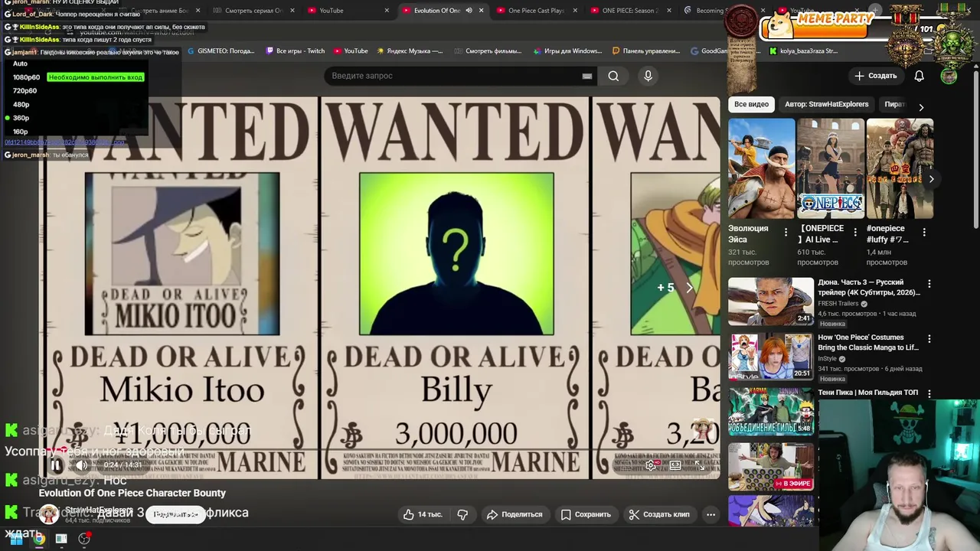This screenshot has width=980, height=551.
Task: Open the ONEPIECE AI Live short thumbnail
Action: click(831, 168)
